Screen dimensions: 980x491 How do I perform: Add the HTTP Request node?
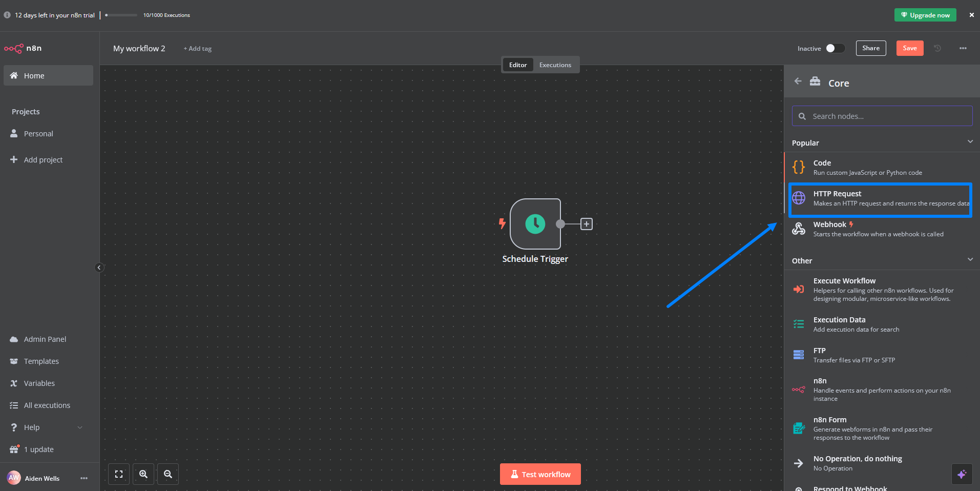click(882, 198)
